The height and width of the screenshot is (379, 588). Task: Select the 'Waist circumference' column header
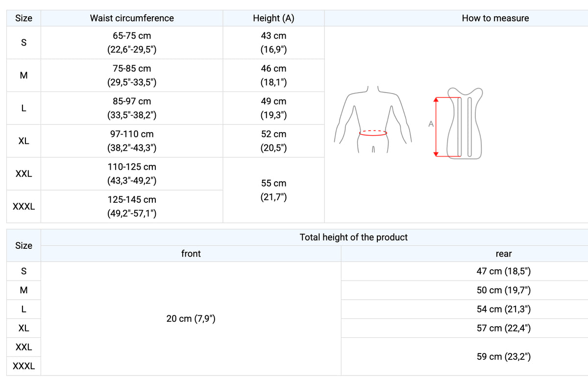tap(132, 18)
